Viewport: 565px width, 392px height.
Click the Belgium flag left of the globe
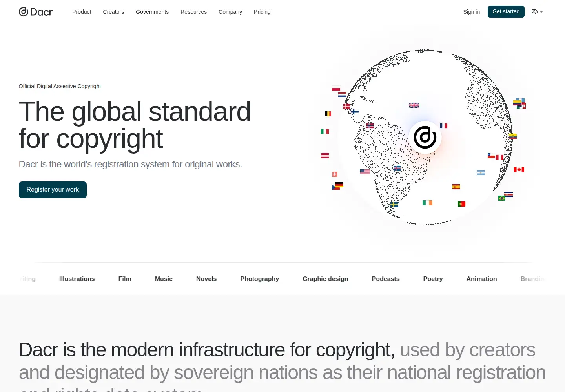point(328,114)
